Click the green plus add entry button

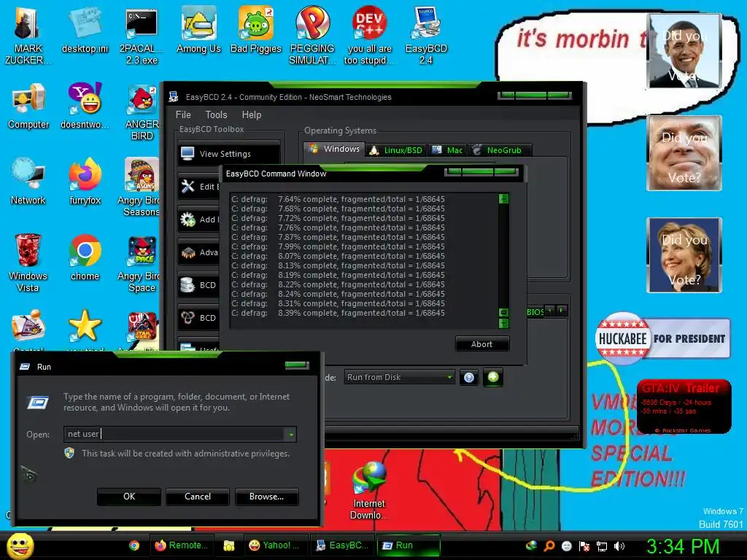coord(493,377)
